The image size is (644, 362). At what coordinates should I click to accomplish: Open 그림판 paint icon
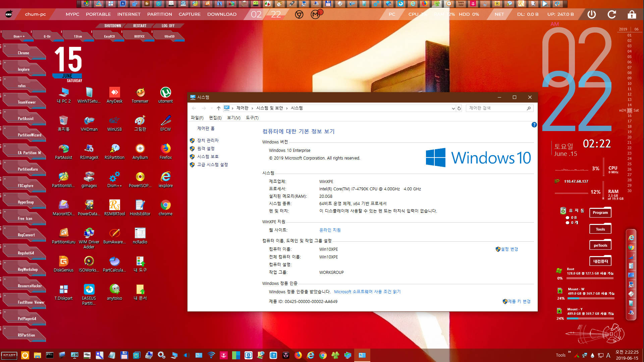140,123
